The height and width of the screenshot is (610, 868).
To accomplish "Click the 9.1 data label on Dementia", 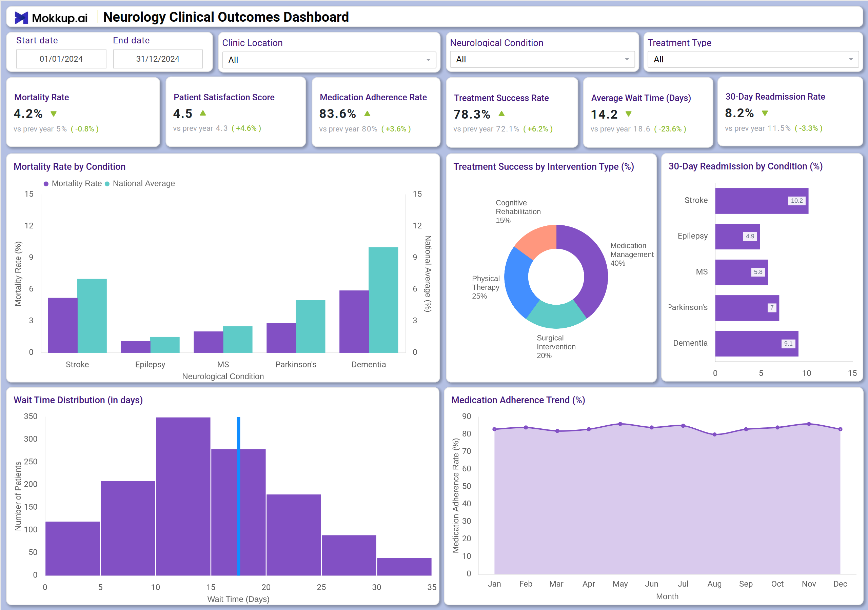I will pyautogui.click(x=788, y=344).
